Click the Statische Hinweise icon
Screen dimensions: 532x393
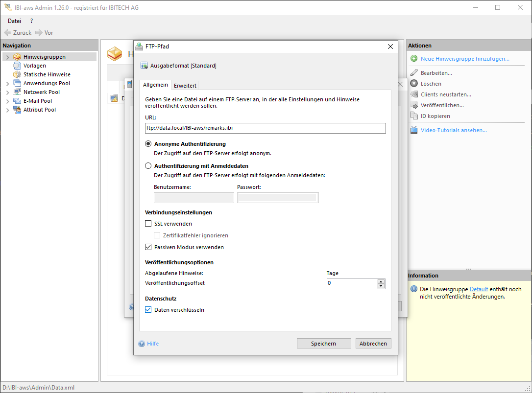pyautogui.click(x=17, y=74)
